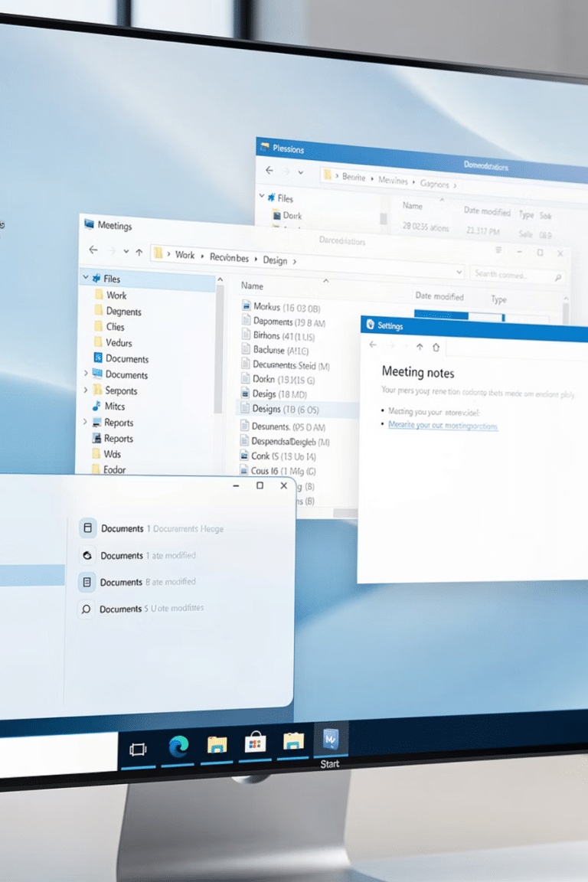The height and width of the screenshot is (882, 588).
Task: Open the Mearite your our moetingorctions link
Action: (x=443, y=425)
